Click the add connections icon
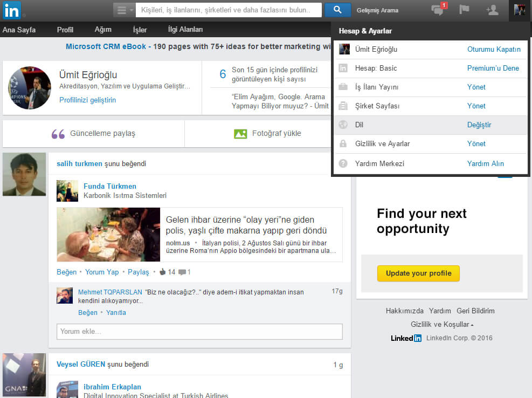Screen dimensions: 532x398 pos(492,10)
